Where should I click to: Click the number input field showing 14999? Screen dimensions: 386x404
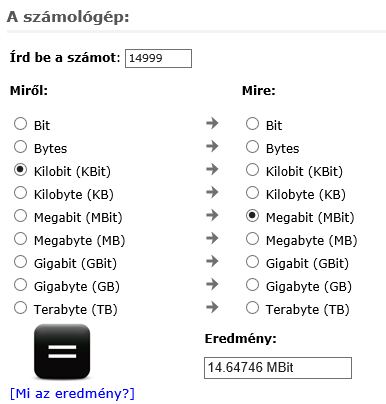(158, 58)
